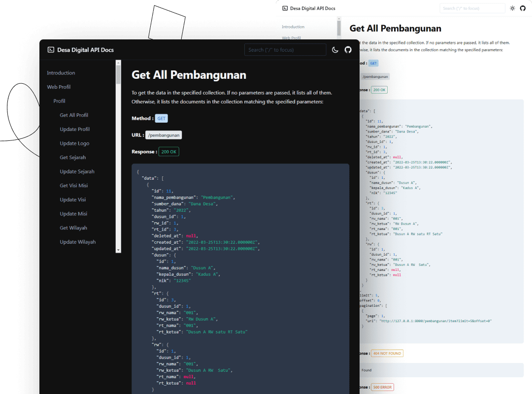Viewport: 532px width, 394px height.
Task: Click the terminal logo icon in light header
Action: pyautogui.click(x=285, y=8)
